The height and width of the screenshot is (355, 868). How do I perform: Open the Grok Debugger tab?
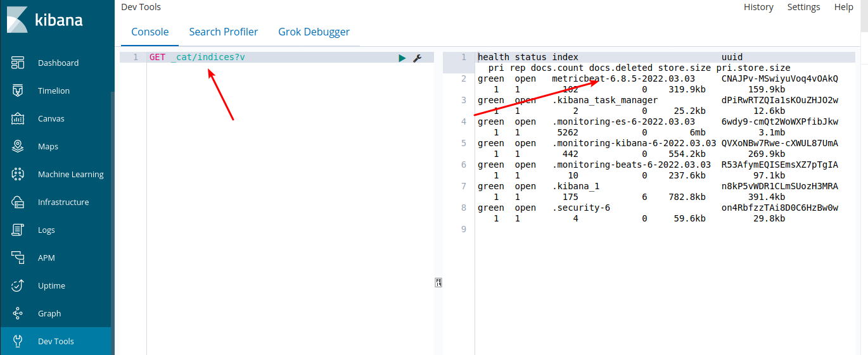314,32
